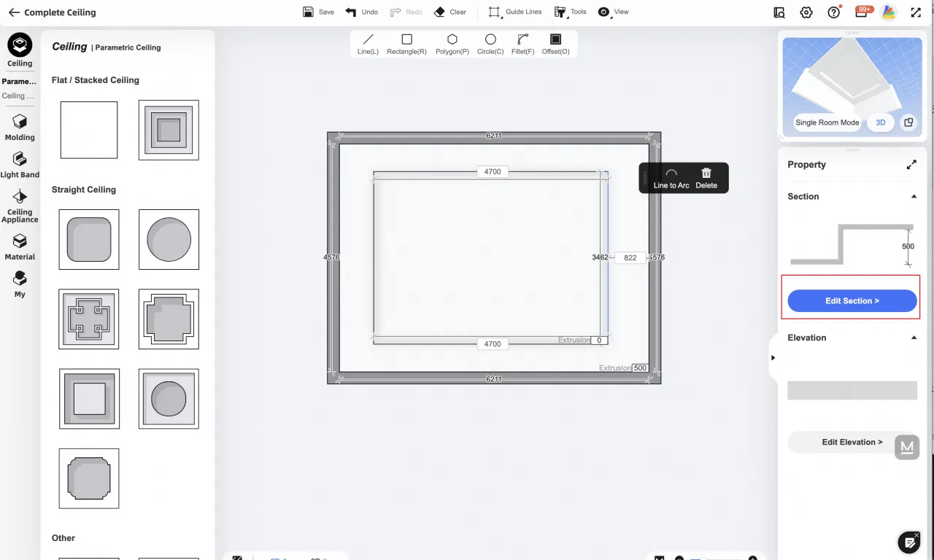This screenshot has width=934, height=560.
Task: Collapse the Section panel
Action: coord(914,197)
